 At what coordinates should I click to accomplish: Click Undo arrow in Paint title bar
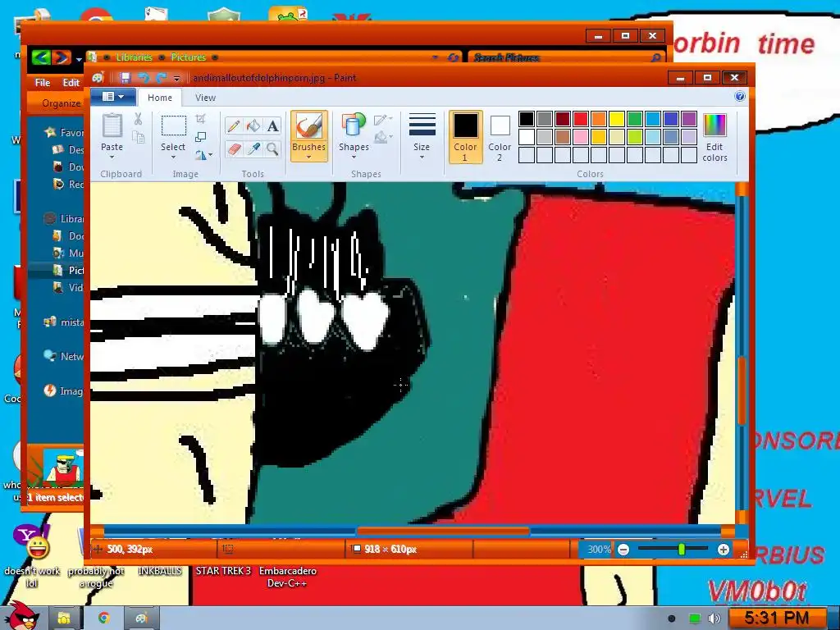point(144,78)
